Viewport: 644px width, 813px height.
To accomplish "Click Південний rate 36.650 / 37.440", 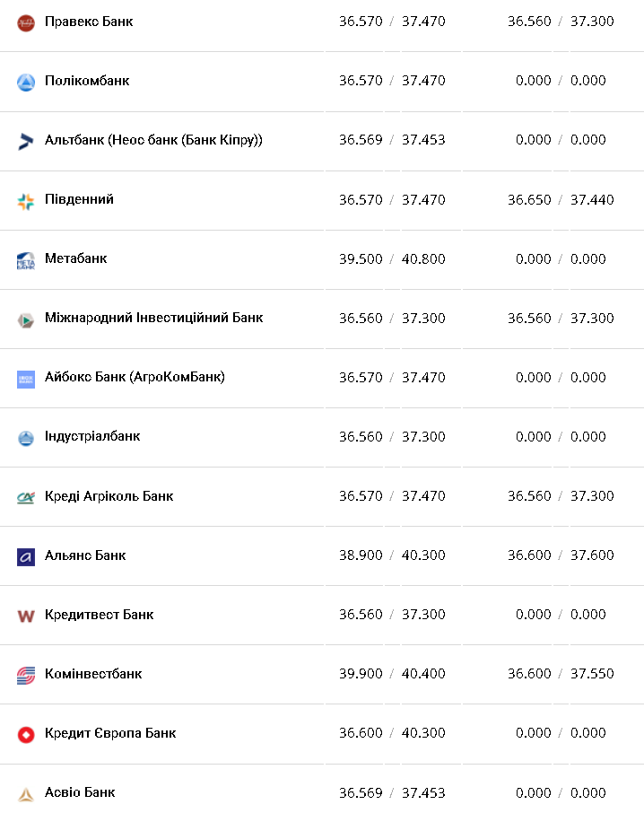I will click(x=561, y=199).
